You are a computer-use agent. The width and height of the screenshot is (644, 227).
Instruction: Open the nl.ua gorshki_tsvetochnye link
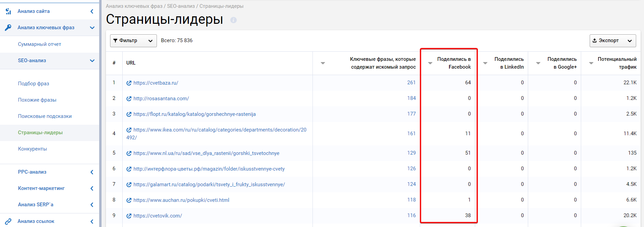point(207,153)
